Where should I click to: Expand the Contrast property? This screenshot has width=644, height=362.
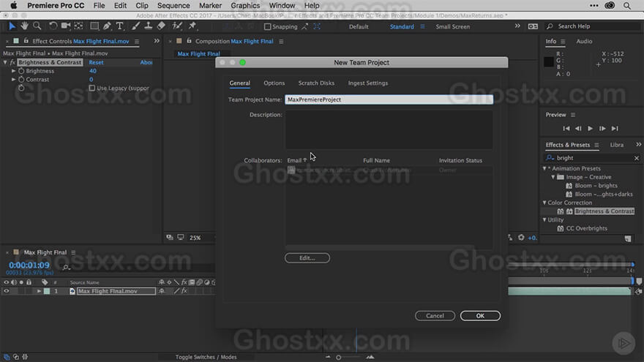[x=14, y=80]
